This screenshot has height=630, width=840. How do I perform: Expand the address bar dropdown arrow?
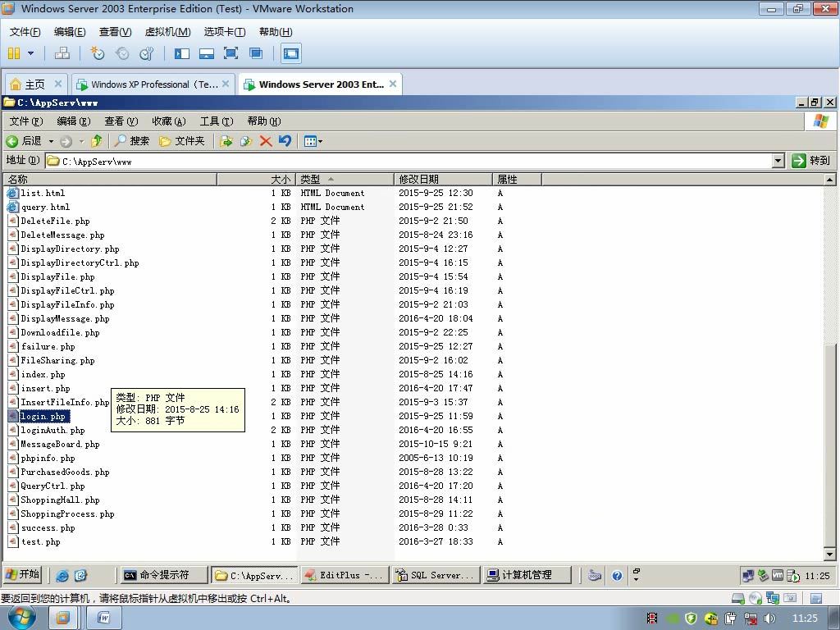[778, 161]
